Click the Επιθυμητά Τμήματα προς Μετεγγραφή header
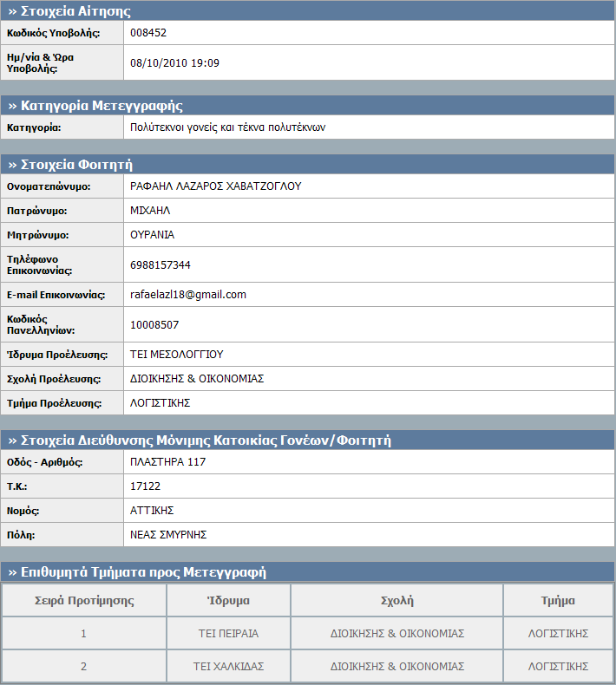The width and height of the screenshot is (616, 685). (x=307, y=572)
